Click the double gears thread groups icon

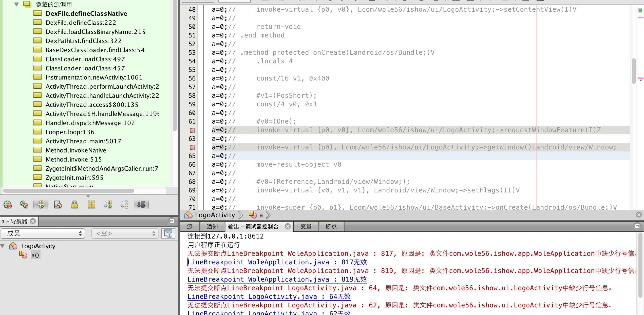point(24,204)
